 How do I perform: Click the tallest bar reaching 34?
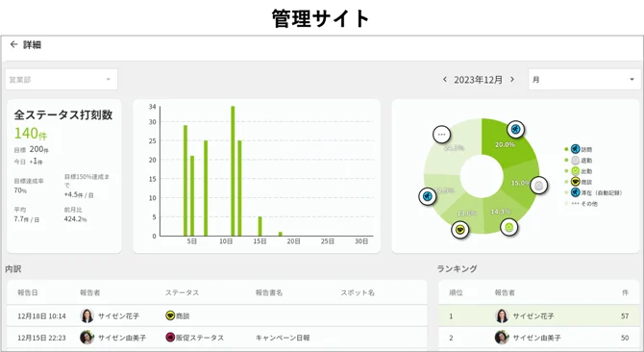(x=233, y=171)
